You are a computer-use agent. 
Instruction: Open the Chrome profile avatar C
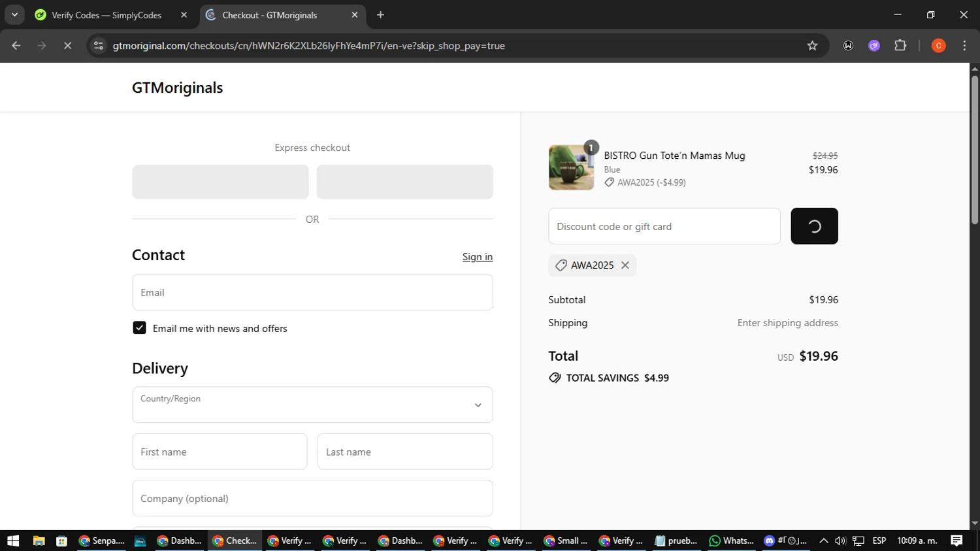(938, 46)
